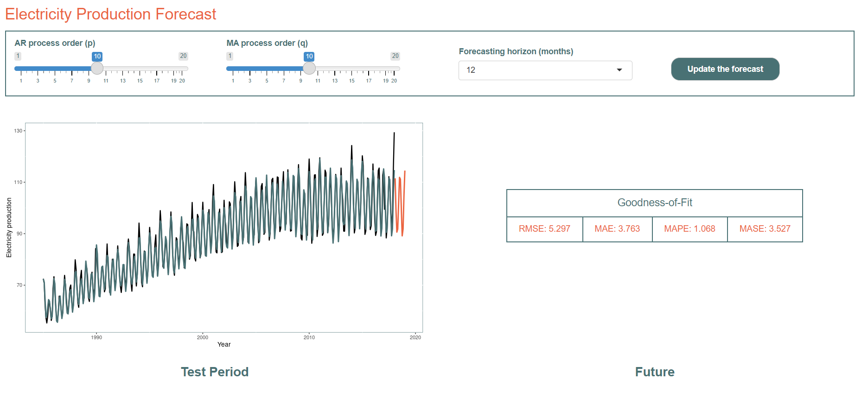Screen dimensions: 868x399
Task: Click the MA slider minimum label 1
Action: (230, 56)
